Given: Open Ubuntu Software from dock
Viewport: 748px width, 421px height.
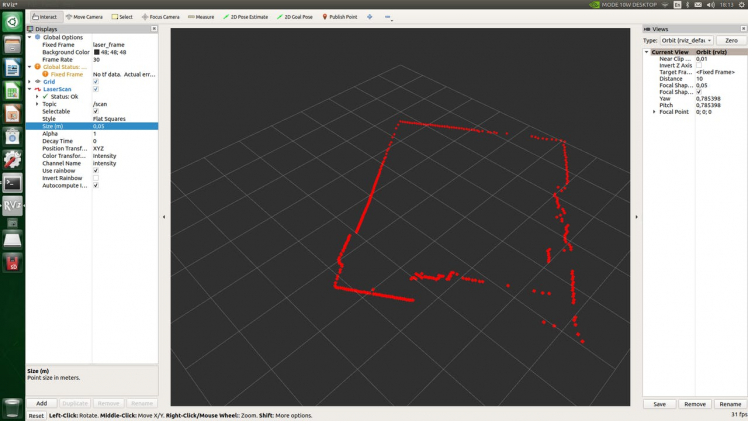Looking at the screenshot, I should [12, 137].
